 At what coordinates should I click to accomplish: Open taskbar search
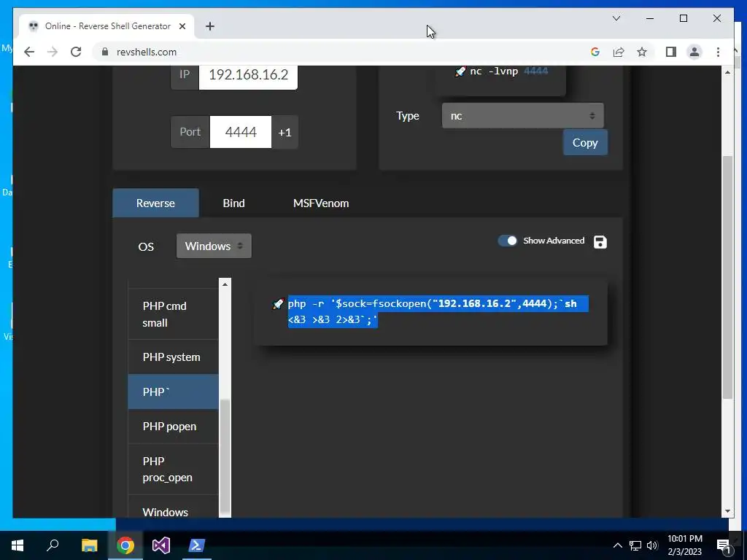(x=53, y=545)
